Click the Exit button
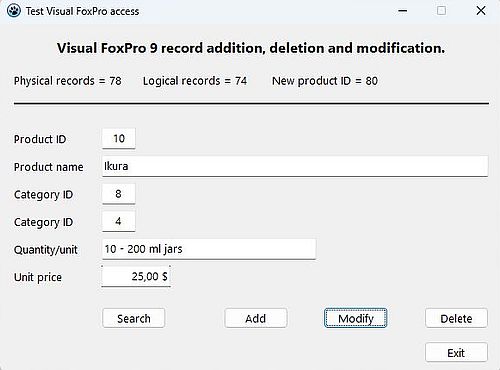The height and width of the screenshot is (370, 500). [x=456, y=352]
